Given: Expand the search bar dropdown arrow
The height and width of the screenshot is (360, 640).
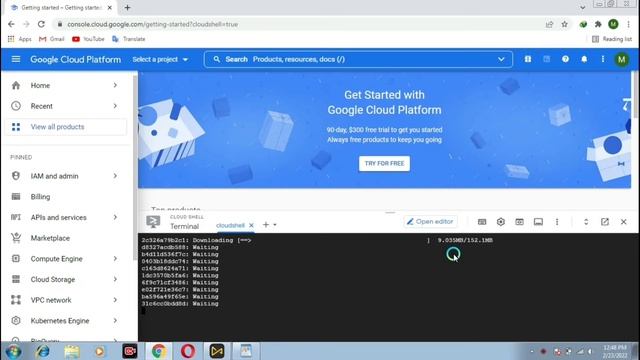Looking at the screenshot, I should coord(501,60).
